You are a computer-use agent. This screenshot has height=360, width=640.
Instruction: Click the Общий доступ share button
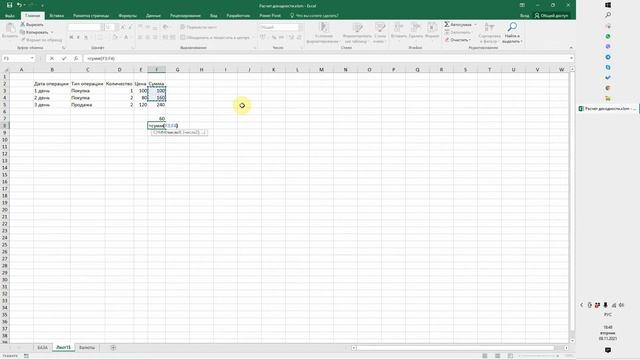pyautogui.click(x=551, y=16)
